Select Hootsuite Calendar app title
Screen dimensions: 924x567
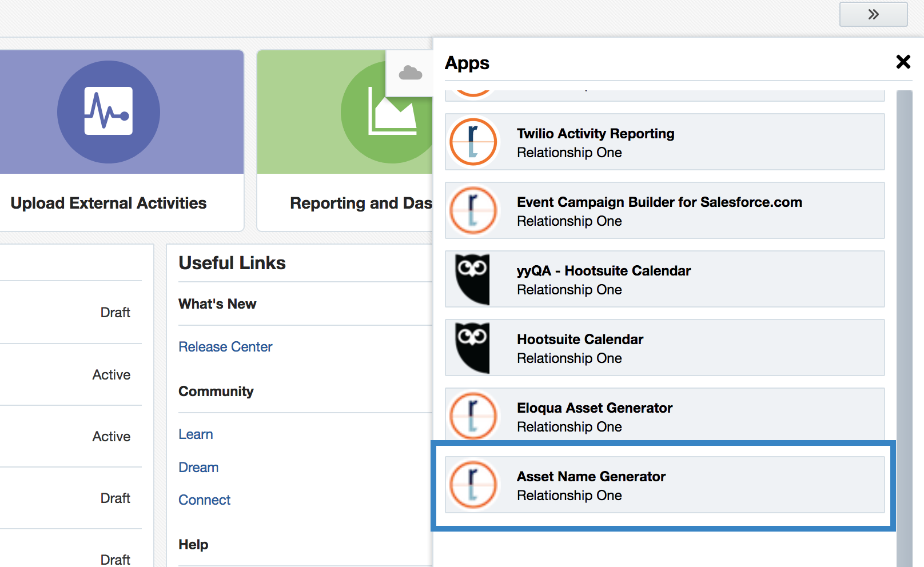coord(580,340)
